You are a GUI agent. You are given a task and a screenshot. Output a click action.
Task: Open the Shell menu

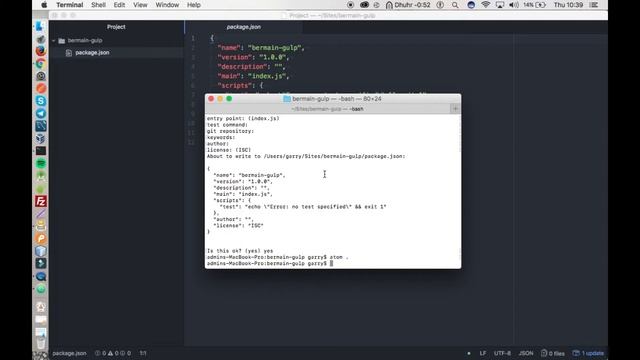point(98,5)
